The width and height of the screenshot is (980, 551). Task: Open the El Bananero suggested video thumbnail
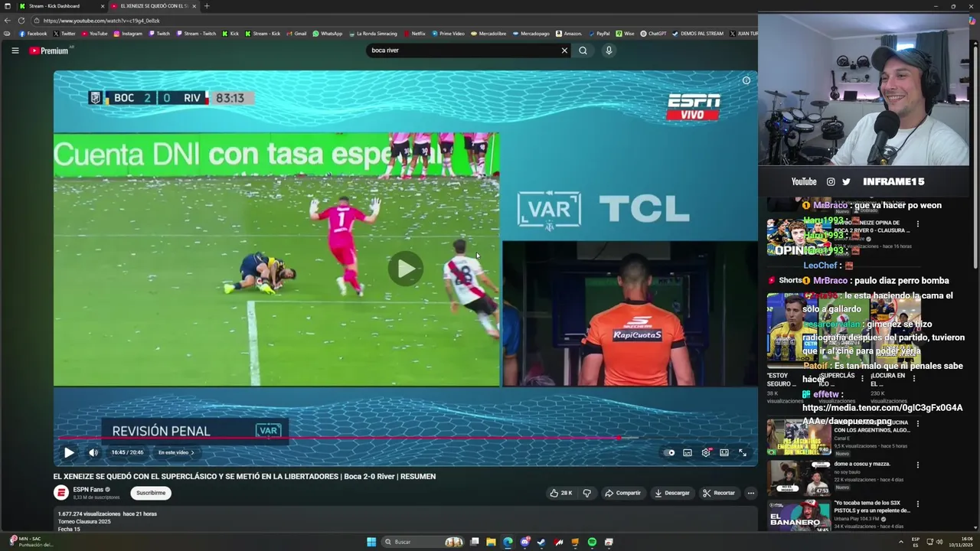799,516
